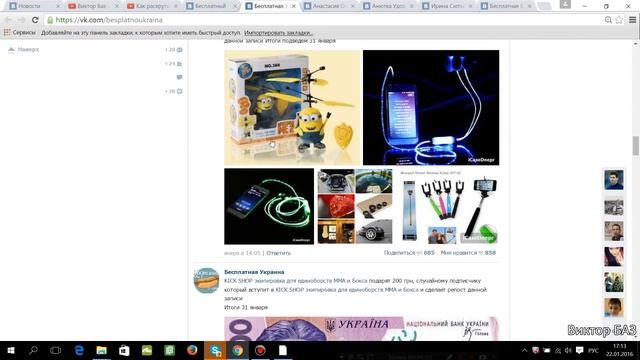Share the post via Поделиться 685
640x360 pixels.
coord(409,253)
